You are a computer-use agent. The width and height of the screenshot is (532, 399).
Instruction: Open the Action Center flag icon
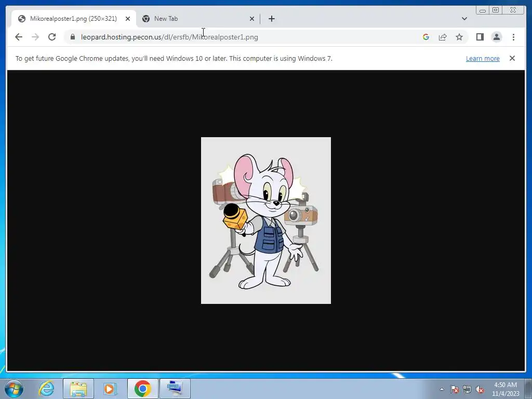tap(455, 390)
